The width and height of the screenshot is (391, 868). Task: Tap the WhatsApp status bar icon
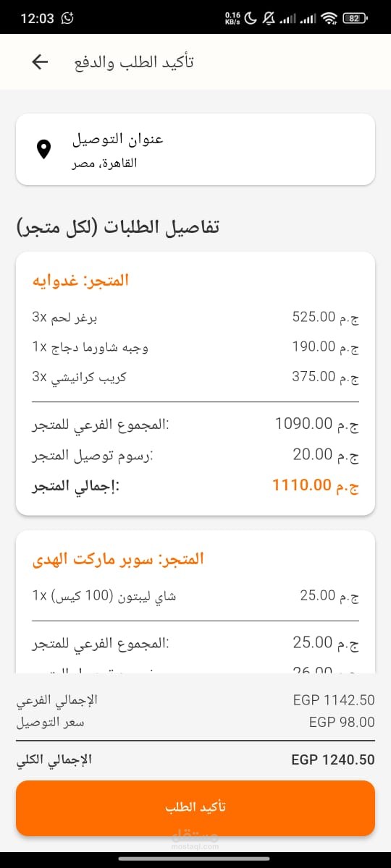(68, 18)
